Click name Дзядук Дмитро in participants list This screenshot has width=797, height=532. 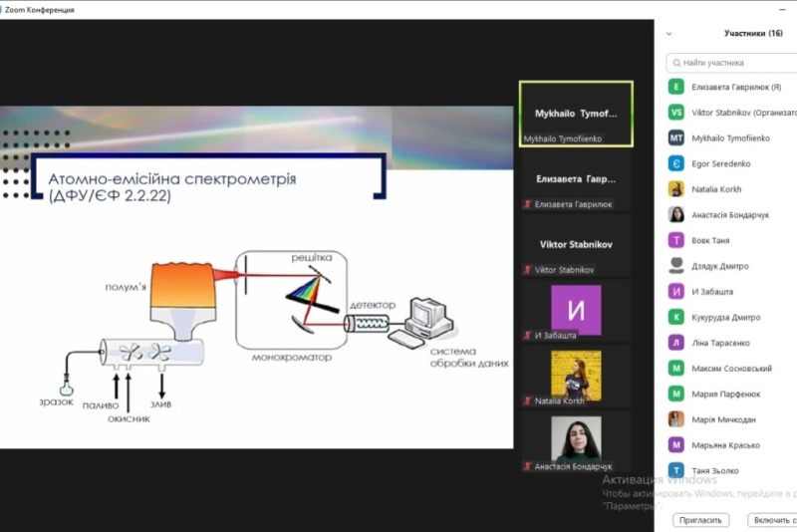point(719,266)
